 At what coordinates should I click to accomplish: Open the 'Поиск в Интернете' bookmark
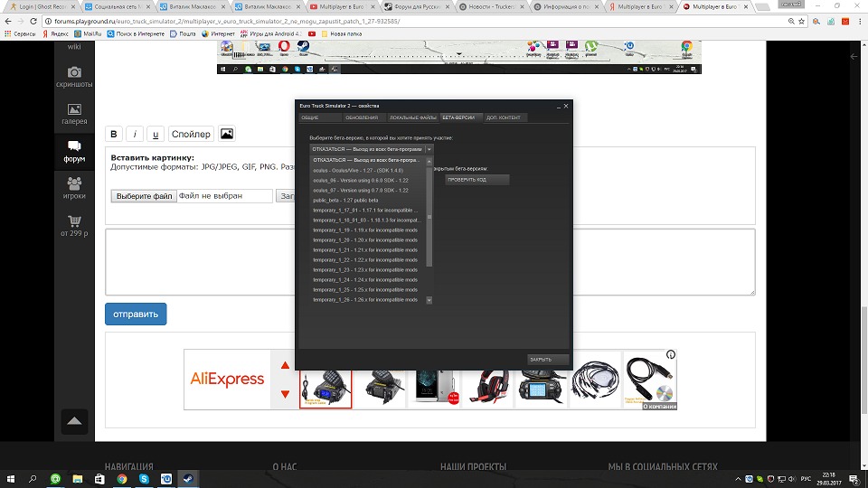click(136, 33)
